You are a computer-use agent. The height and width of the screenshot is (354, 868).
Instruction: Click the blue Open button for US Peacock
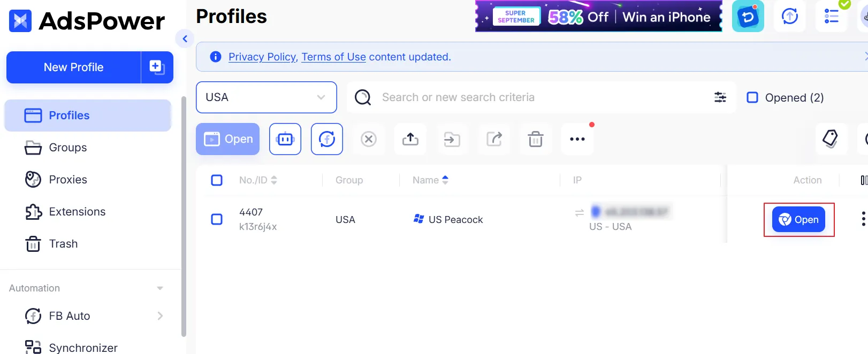coord(798,219)
